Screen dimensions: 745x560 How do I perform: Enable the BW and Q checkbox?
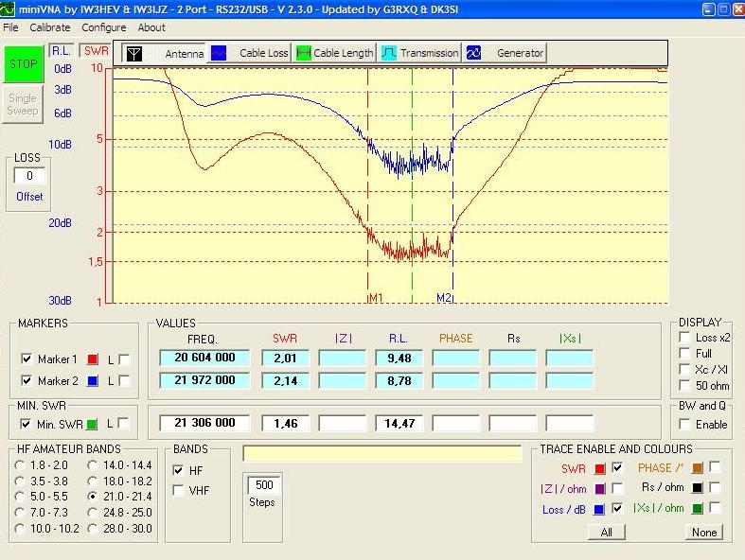(x=684, y=425)
